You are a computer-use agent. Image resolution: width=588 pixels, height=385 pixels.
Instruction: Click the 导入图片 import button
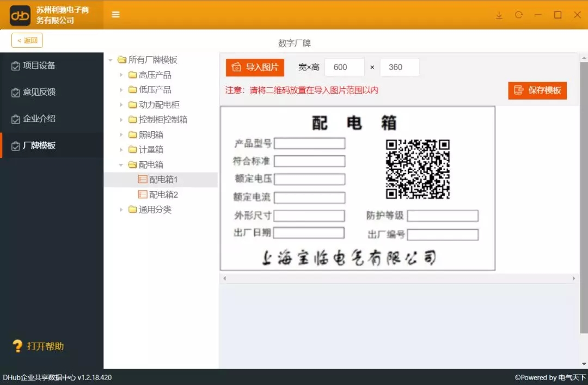[x=255, y=68]
